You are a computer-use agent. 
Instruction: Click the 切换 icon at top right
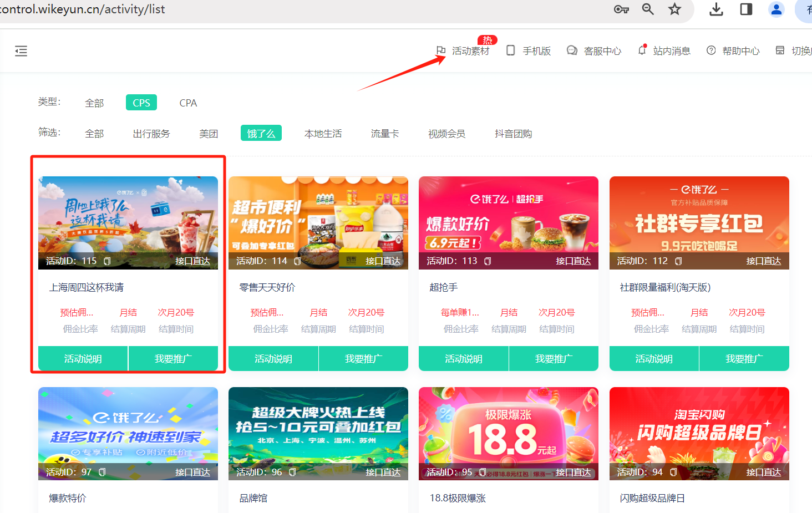coord(780,50)
